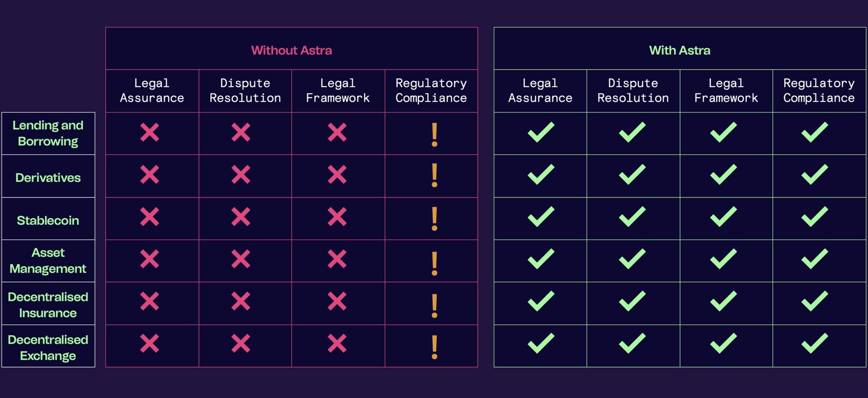The height and width of the screenshot is (398, 868).
Task: Click the Stablecoin row label
Action: tap(48, 220)
